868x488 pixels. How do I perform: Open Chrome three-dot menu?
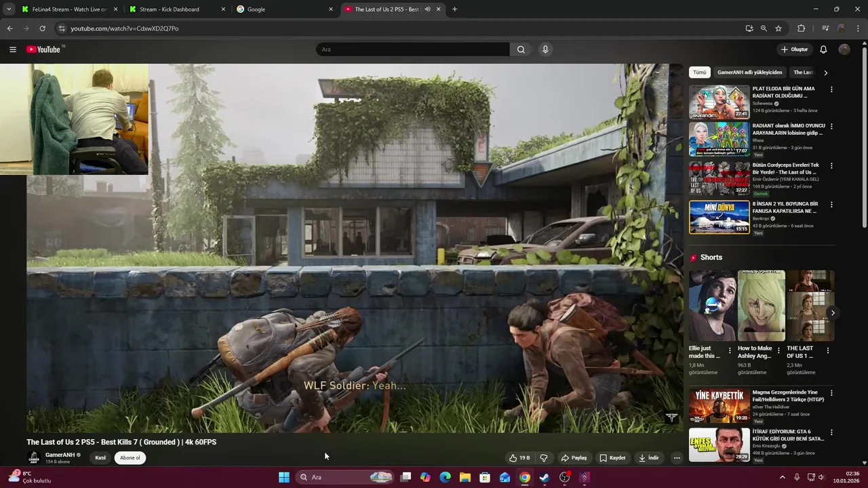[x=859, y=28]
